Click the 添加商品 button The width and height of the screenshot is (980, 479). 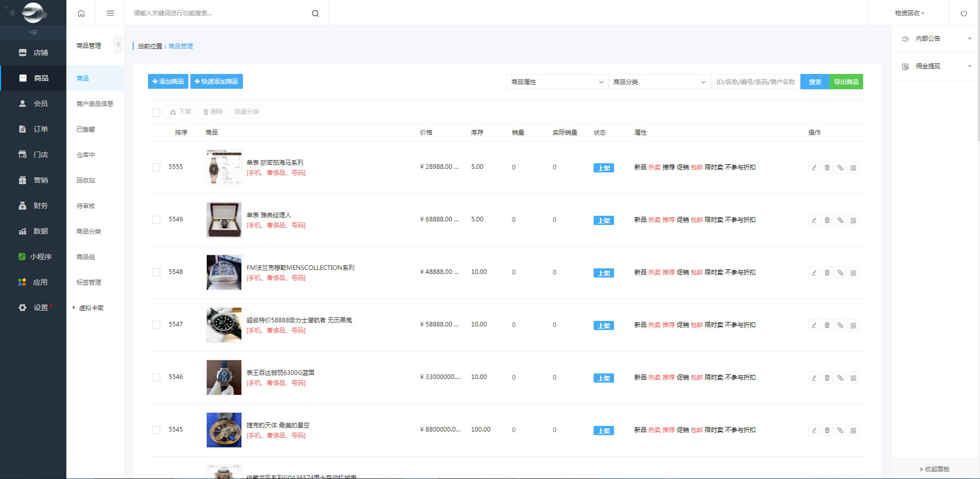168,82
